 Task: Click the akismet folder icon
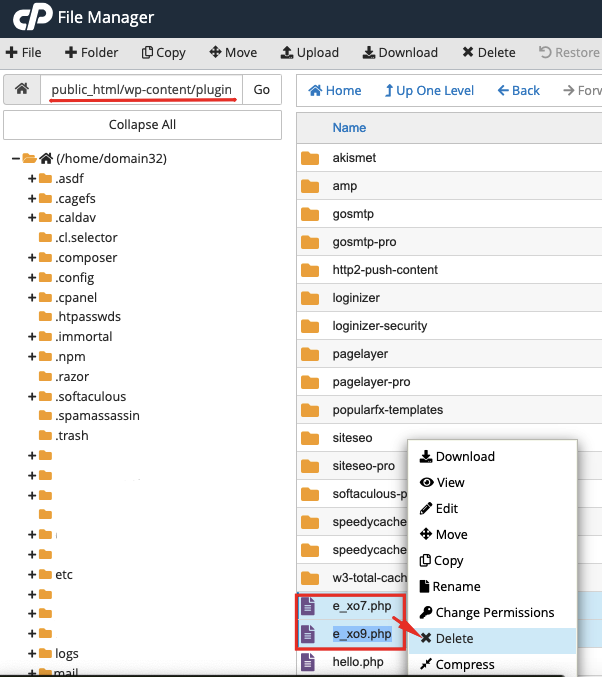(x=310, y=158)
